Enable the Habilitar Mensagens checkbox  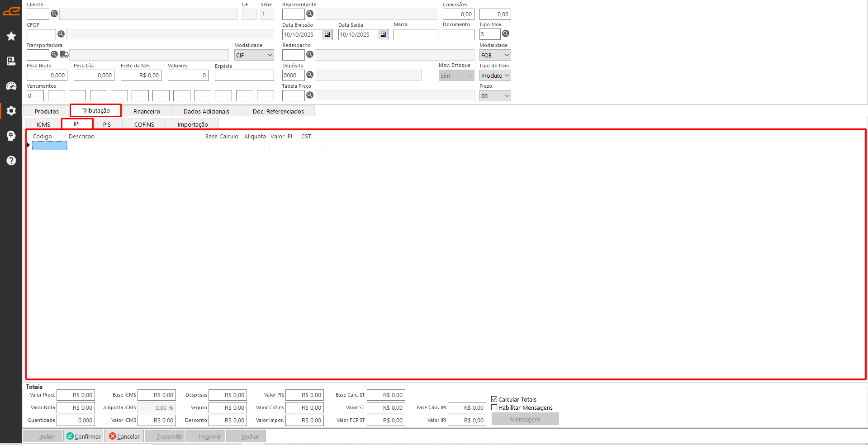coord(494,407)
